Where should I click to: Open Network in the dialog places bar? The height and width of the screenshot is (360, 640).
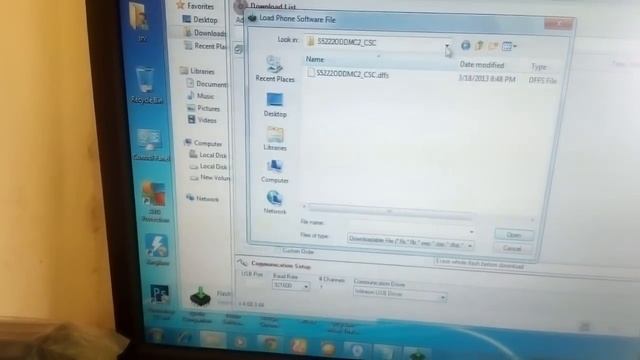275,202
